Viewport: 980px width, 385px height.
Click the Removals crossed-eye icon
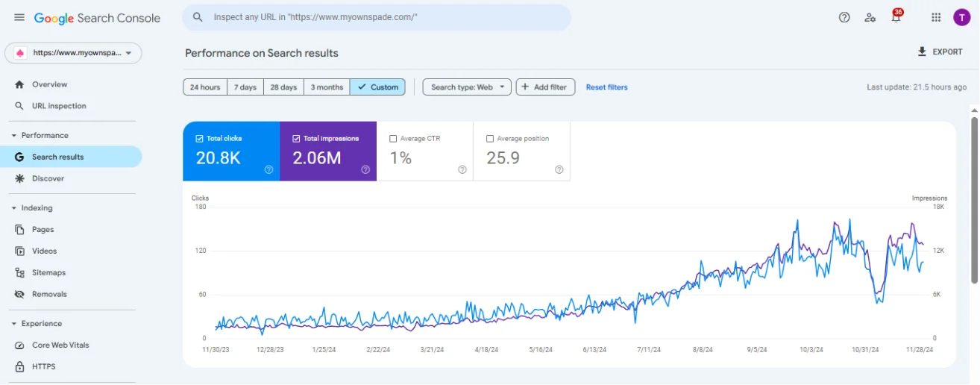pyautogui.click(x=19, y=294)
